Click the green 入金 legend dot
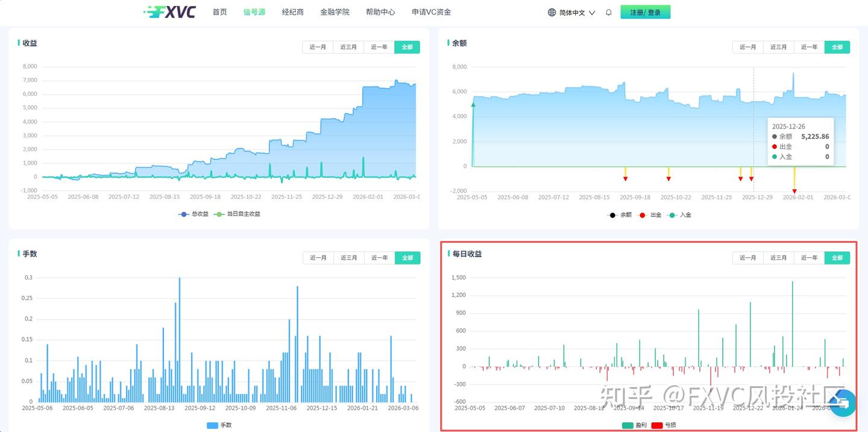 coord(672,215)
